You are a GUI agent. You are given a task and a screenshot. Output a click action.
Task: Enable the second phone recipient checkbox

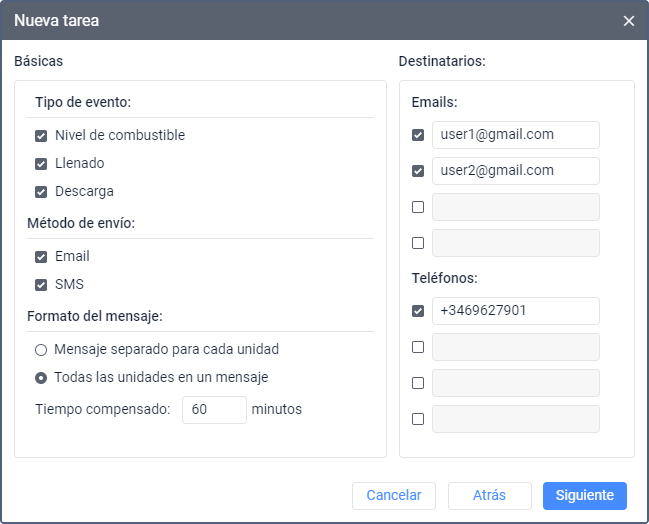click(x=418, y=347)
